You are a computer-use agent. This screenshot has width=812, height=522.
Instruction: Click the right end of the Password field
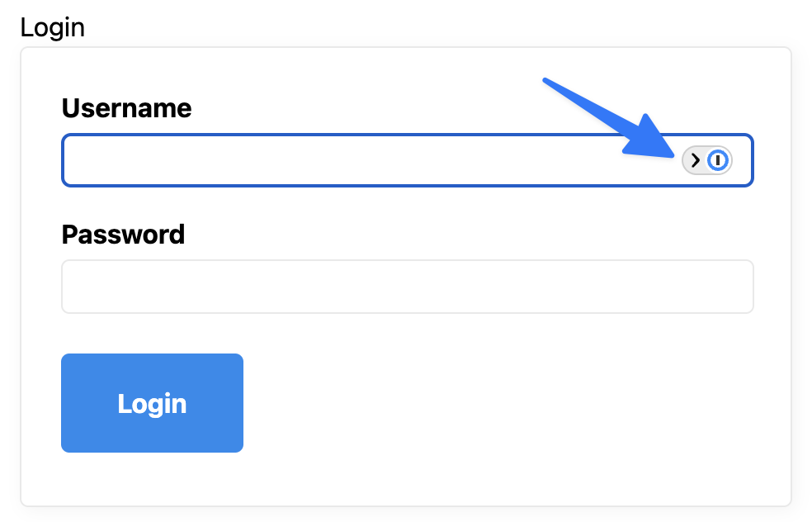click(739, 287)
